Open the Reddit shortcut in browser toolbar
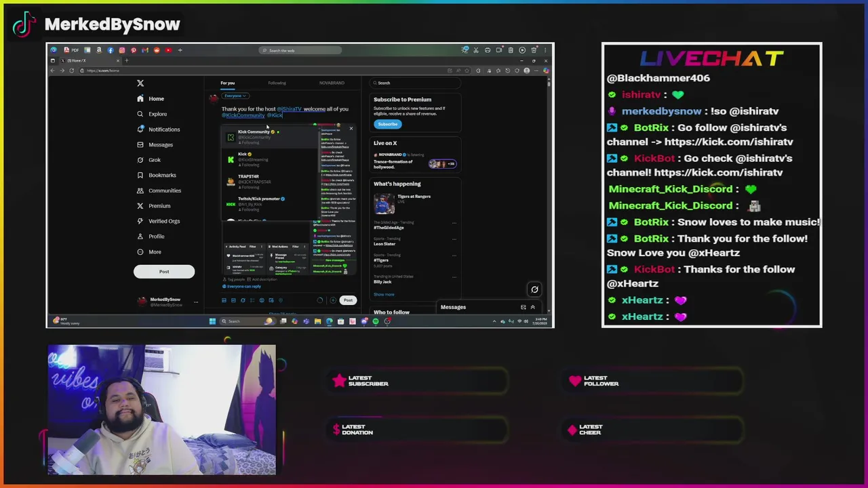The image size is (868, 488). 157,50
